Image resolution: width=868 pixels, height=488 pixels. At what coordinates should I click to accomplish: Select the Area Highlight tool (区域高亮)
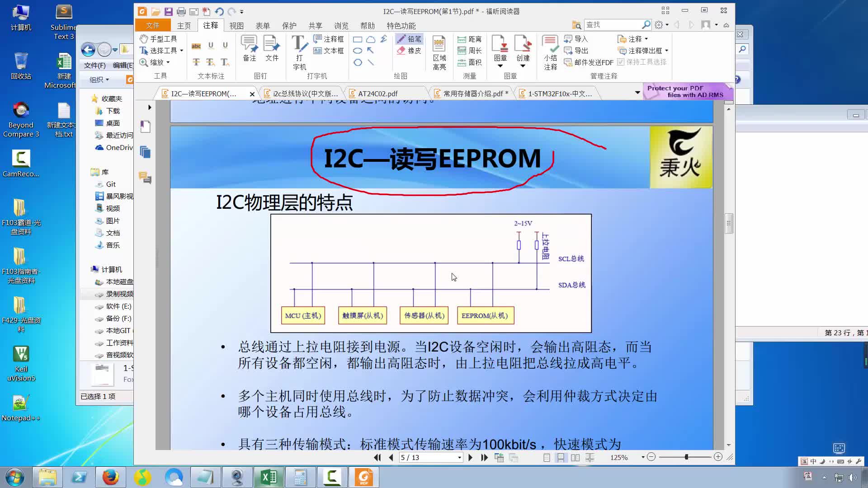(x=439, y=51)
